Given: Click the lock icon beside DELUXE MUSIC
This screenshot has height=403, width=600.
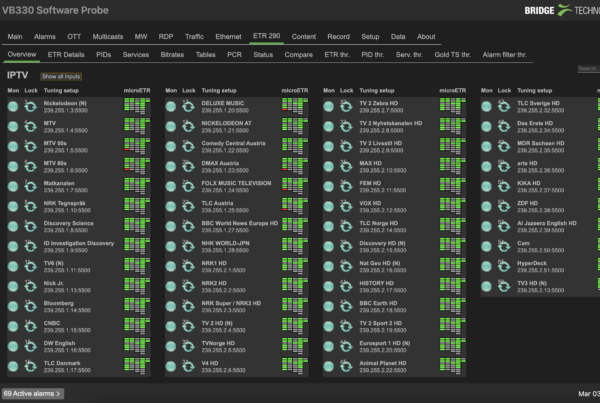Looking at the screenshot, I should click(x=188, y=106).
